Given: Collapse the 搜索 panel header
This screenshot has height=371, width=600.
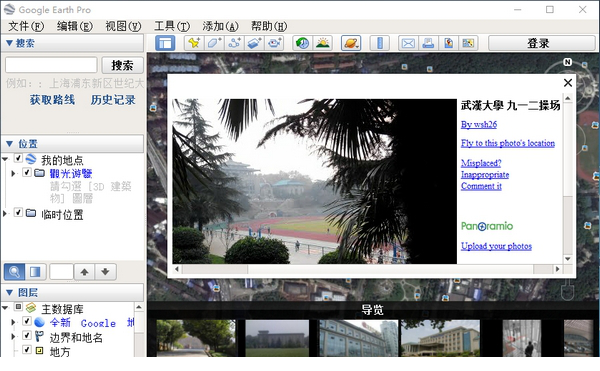Looking at the screenshot, I should (x=73, y=43).
